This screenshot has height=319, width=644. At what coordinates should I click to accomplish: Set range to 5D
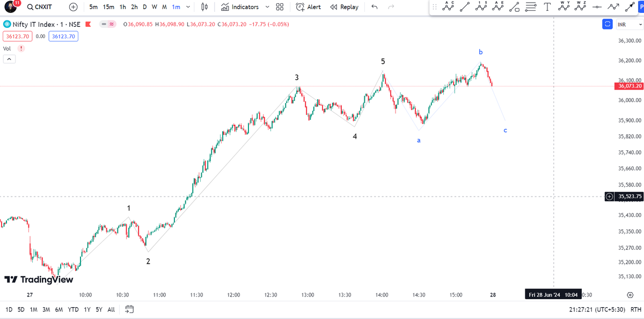pos(21,309)
